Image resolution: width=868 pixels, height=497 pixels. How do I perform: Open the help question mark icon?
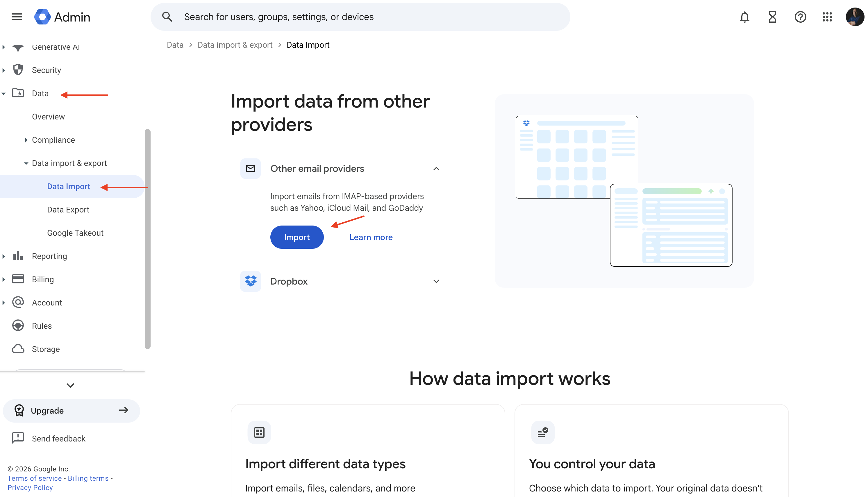point(800,17)
